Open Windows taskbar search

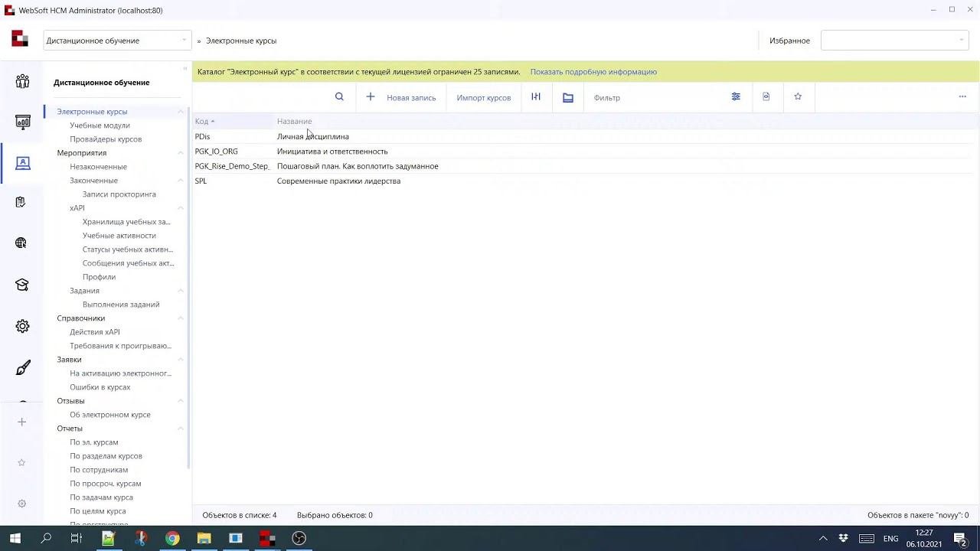coord(46,538)
